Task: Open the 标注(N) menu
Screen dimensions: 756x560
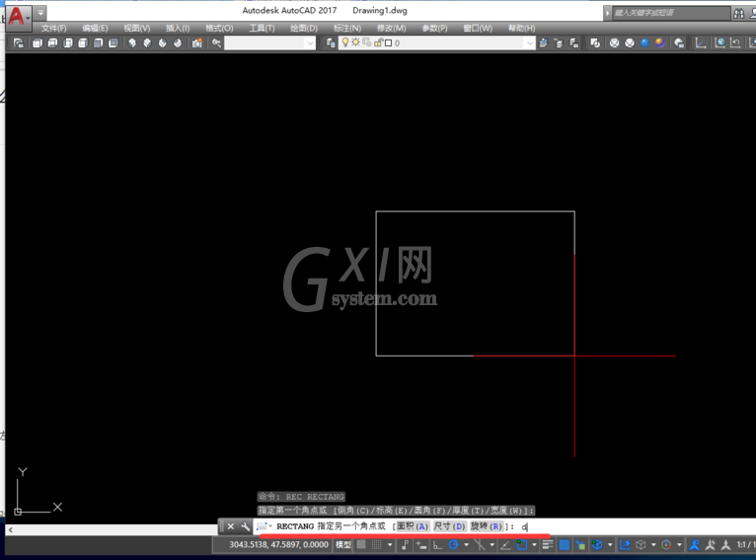Action: [347, 29]
